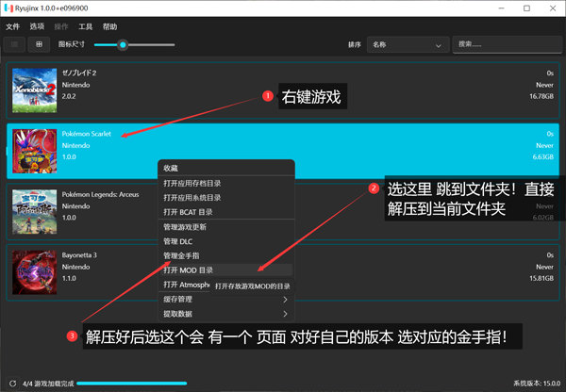This screenshot has height=392, width=566.
Task: Click the 16.78GB file size
Action: (541, 96)
